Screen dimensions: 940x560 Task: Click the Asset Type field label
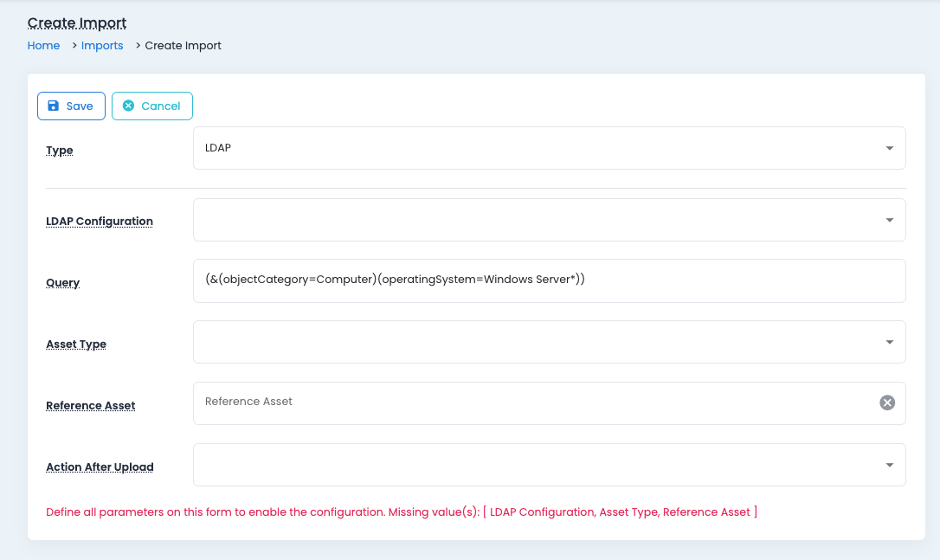point(76,344)
